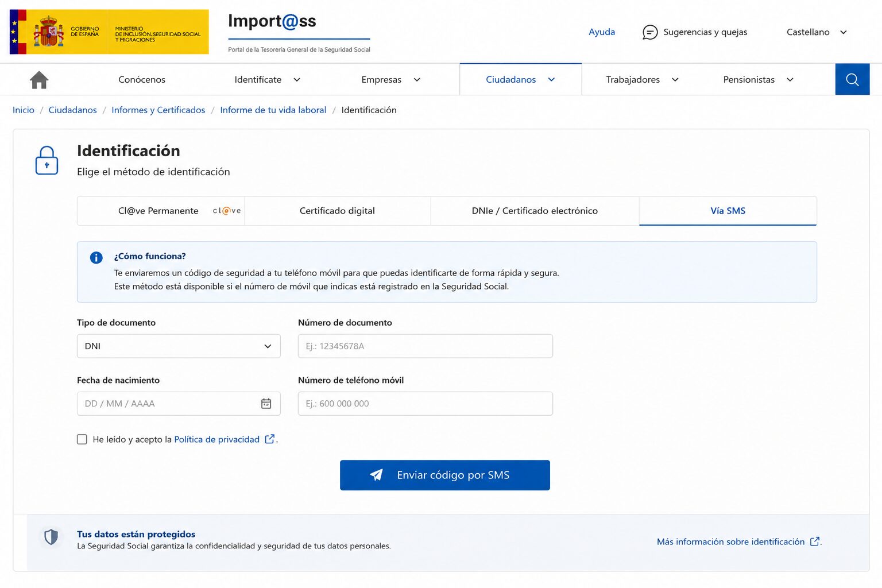The height and width of the screenshot is (588, 882).
Task: Click the Cl@ve logo in first tab
Action: (x=227, y=211)
